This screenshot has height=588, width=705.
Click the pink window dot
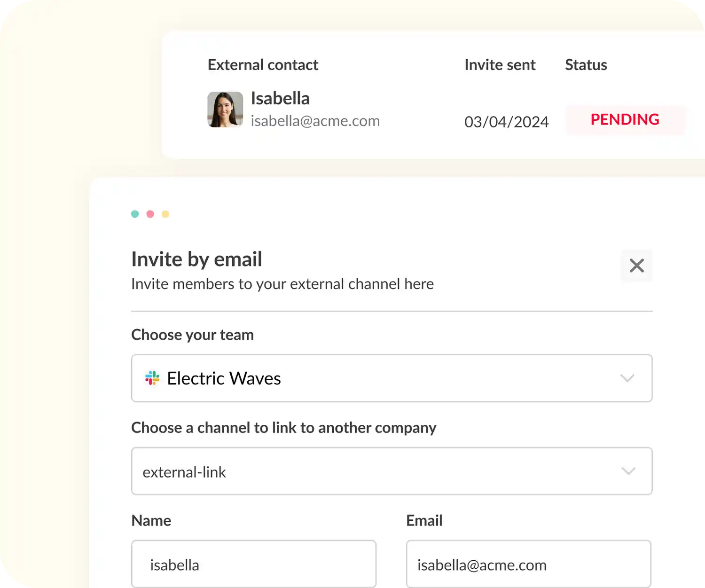pos(150,214)
